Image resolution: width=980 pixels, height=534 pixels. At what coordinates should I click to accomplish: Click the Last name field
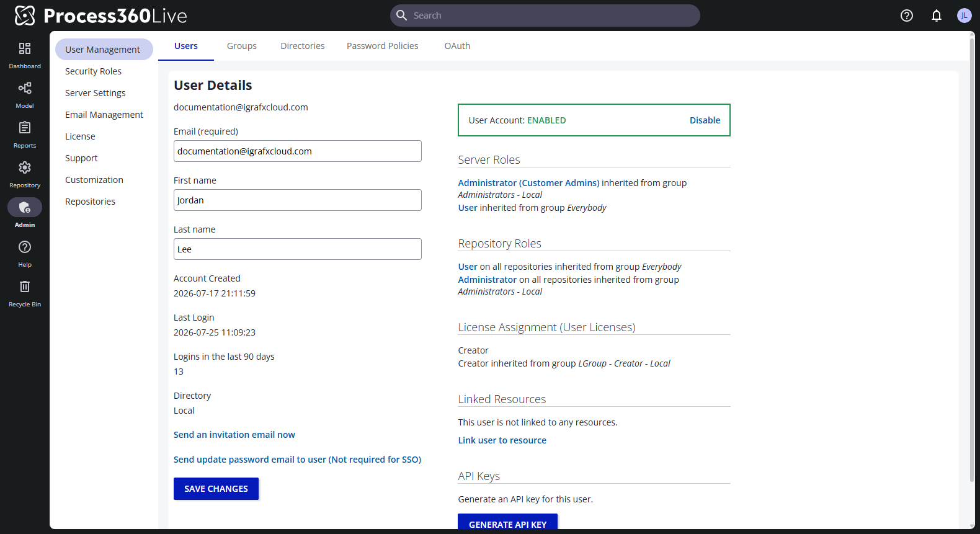tap(298, 249)
